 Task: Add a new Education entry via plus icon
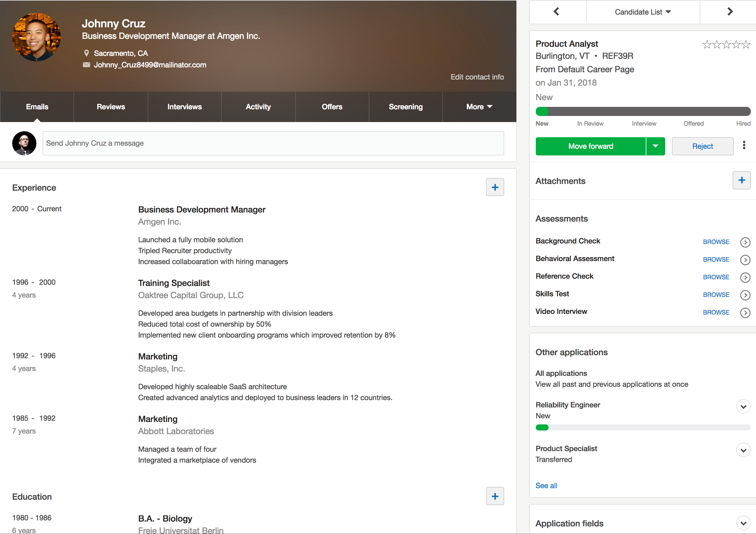(x=495, y=496)
